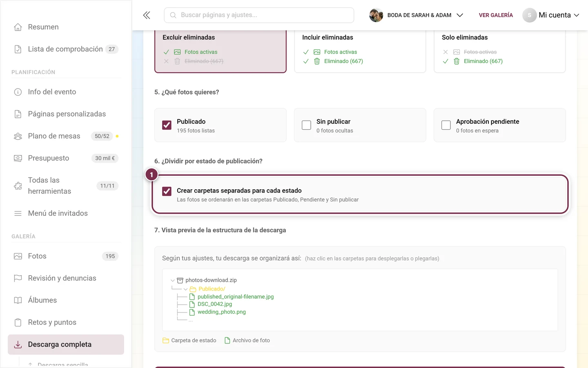The height and width of the screenshot is (368, 588).
Task: Click the Descarga completa download icon
Action: (18, 345)
